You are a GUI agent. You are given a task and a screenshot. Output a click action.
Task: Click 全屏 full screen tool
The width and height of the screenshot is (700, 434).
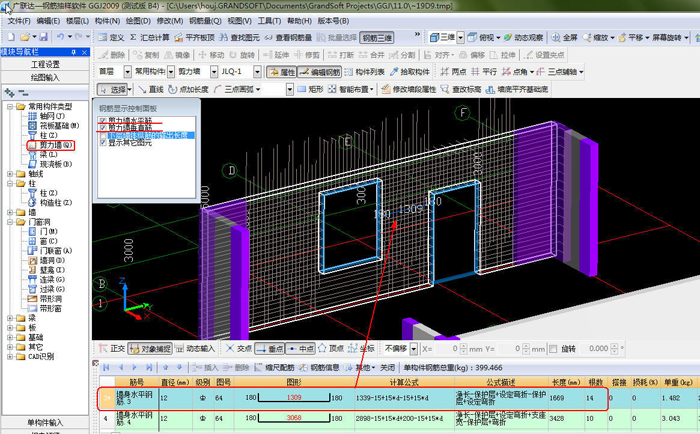[x=565, y=38]
